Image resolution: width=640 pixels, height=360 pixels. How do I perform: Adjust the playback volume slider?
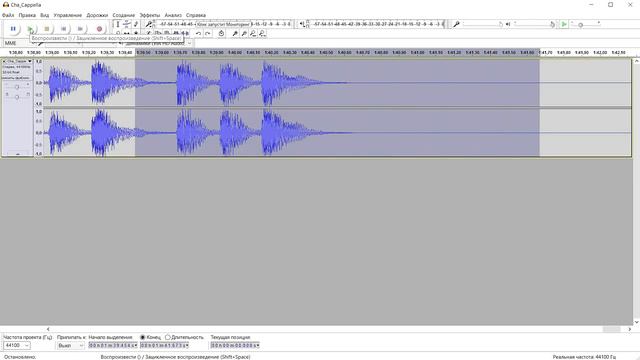[534, 24]
